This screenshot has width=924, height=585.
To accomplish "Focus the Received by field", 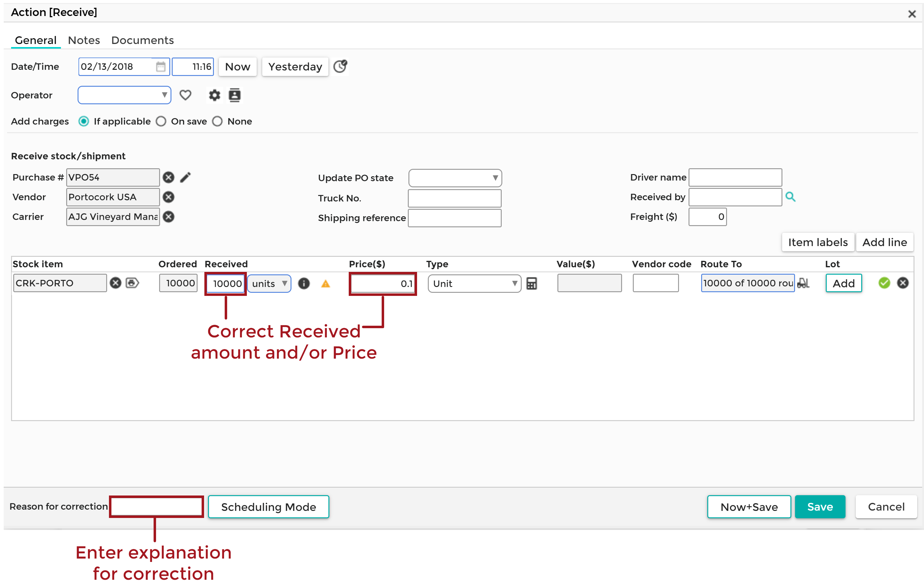I will 735,197.
